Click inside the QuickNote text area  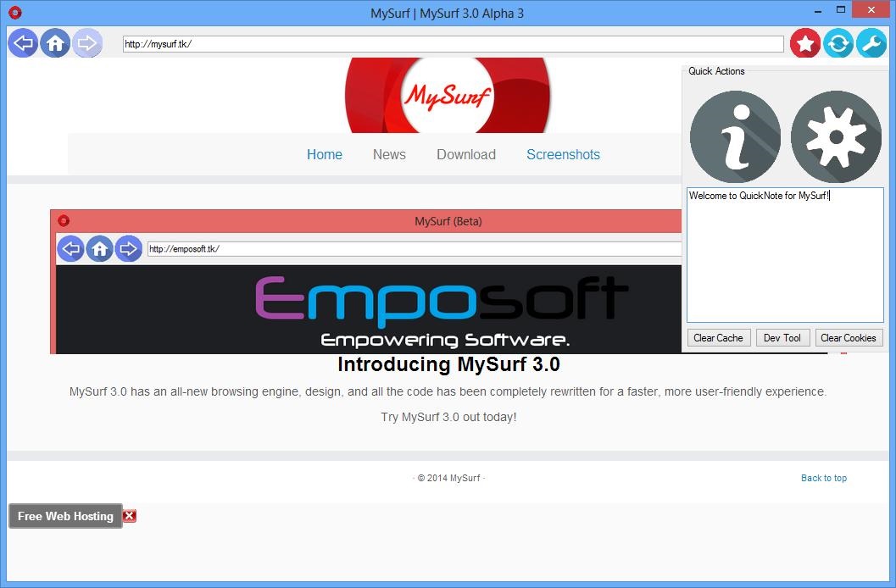pyautogui.click(x=785, y=255)
